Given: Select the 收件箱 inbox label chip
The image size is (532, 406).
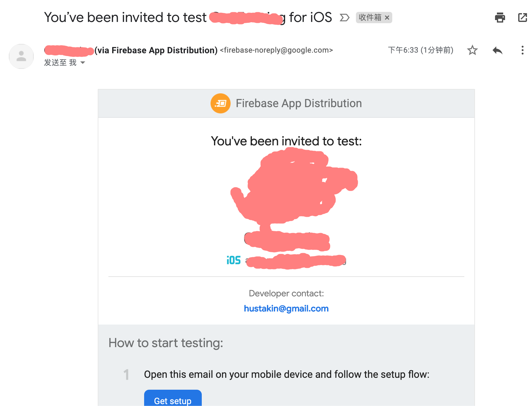Looking at the screenshot, I should [370, 18].
